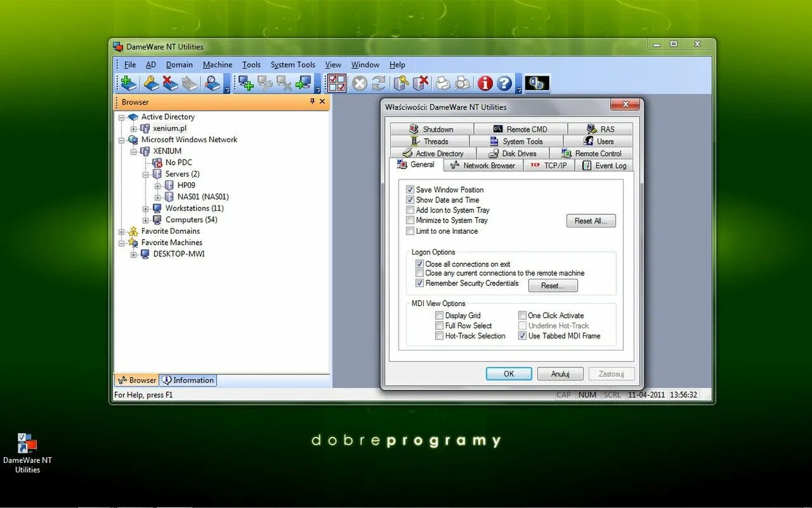
Task: Switch to the Shutdown tab
Action: tap(431, 129)
